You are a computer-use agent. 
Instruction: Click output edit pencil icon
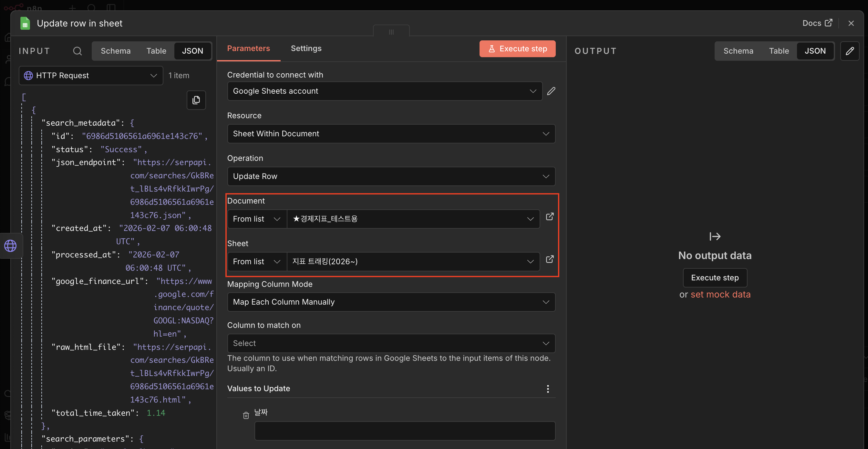click(850, 51)
